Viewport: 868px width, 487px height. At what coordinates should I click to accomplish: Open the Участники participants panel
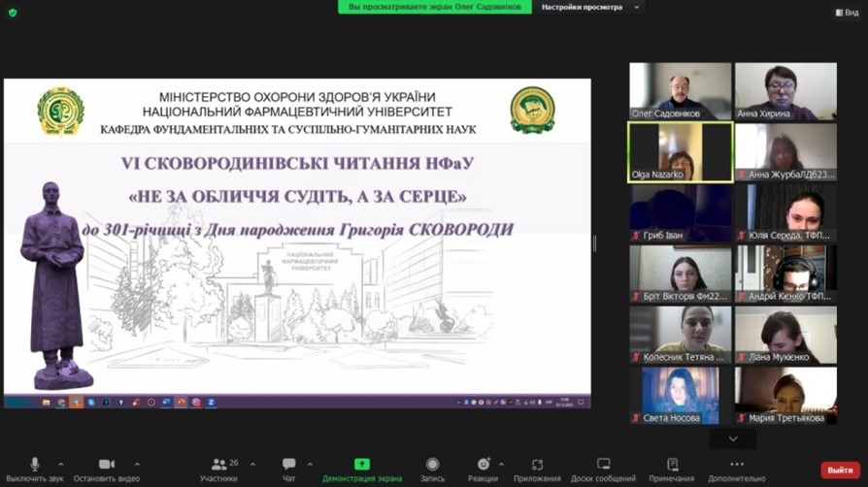click(219, 470)
